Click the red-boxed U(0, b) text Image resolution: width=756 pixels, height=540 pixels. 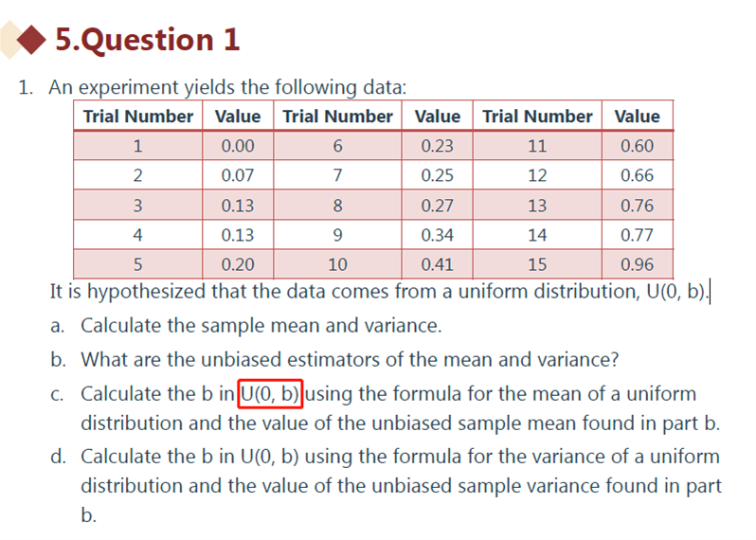(x=270, y=394)
